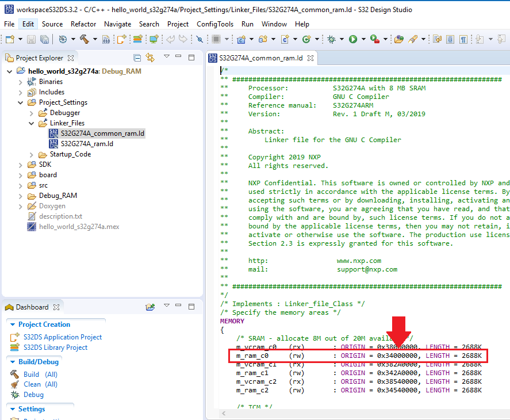Click the hammer Build icon in the toolbar
This screenshot has width=510, height=420.
tap(85, 39)
